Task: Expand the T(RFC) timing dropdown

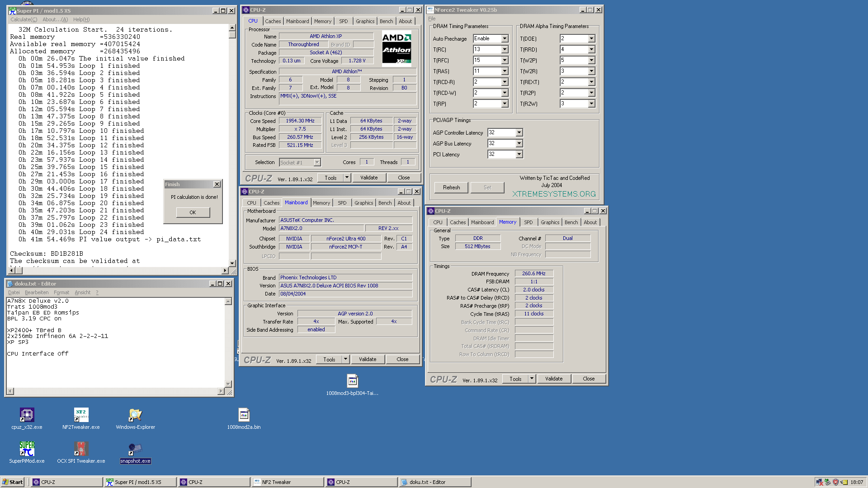Action: [x=505, y=61]
